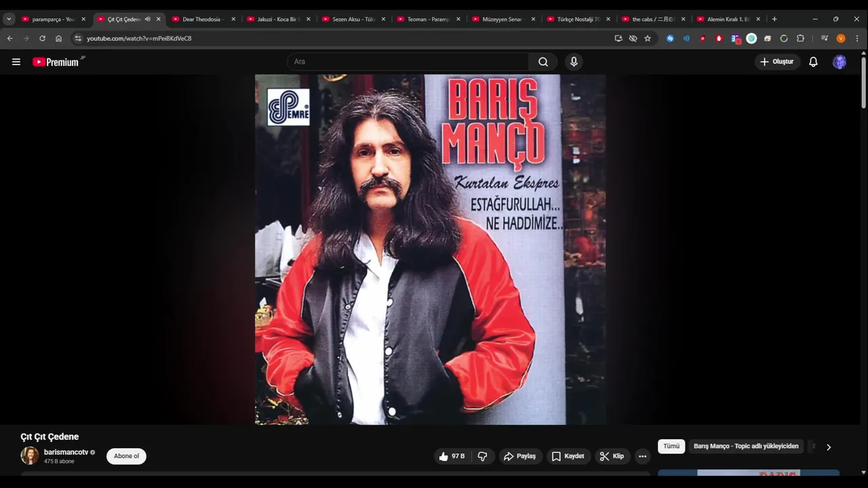The height and width of the screenshot is (488, 868).
Task: Click the Kaydet save button
Action: (x=568, y=456)
